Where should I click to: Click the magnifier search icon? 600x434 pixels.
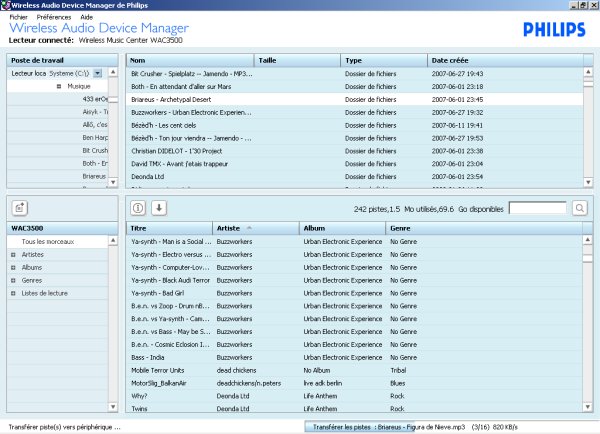580,208
